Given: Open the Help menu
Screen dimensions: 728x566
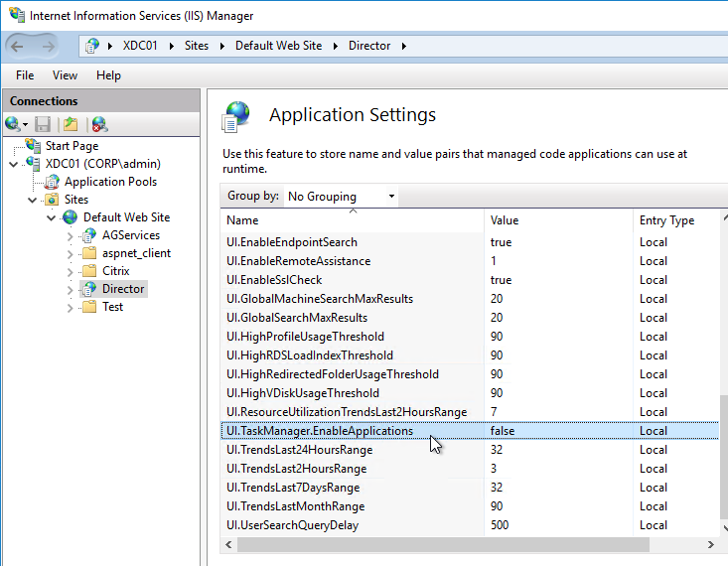Looking at the screenshot, I should pyautogui.click(x=108, y=75).
